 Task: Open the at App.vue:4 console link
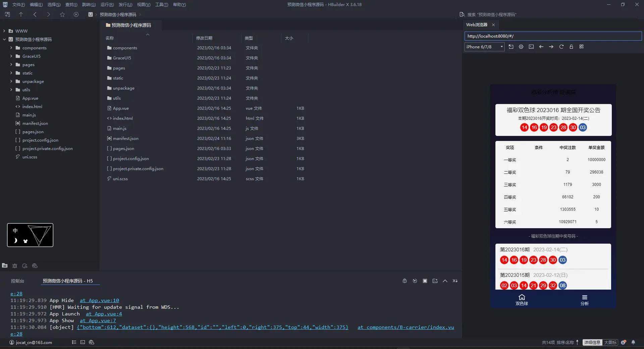click(104, 314)
